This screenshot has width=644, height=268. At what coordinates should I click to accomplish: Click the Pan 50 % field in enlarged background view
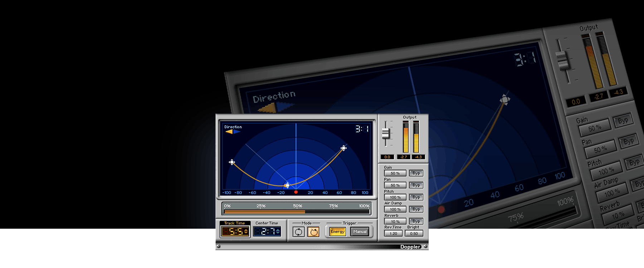(x=600, y=149)
